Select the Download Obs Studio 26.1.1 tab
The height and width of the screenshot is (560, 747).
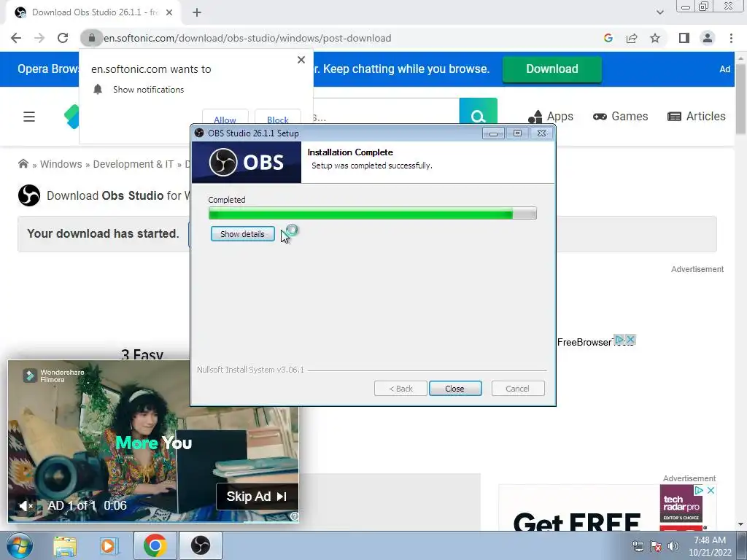click(94, 13)
